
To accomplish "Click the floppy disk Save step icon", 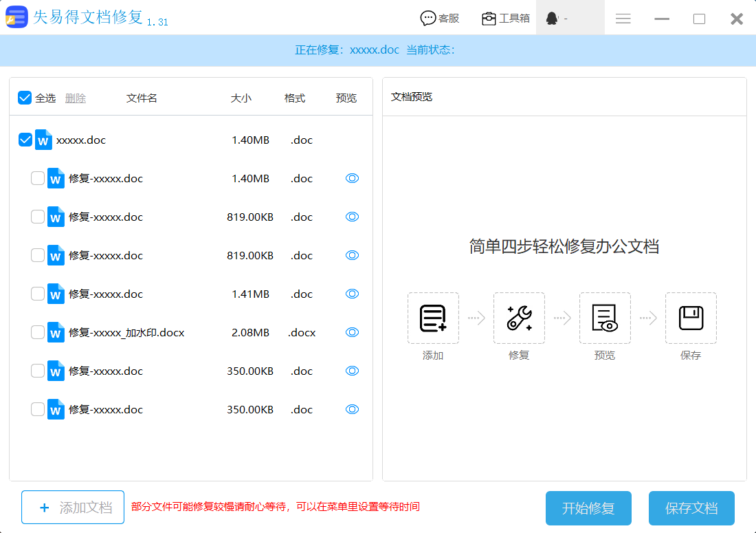I will click(x=691, y=318).
